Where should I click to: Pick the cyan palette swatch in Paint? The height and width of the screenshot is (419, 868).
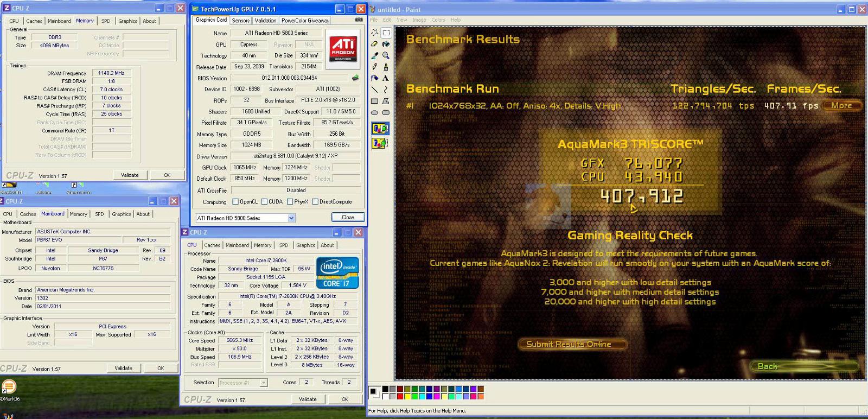422,396
